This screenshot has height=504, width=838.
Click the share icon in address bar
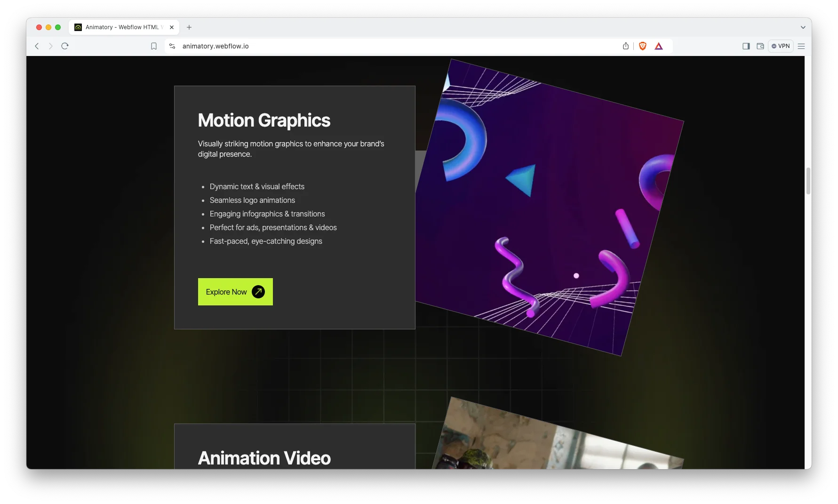(x=626, y=46)
